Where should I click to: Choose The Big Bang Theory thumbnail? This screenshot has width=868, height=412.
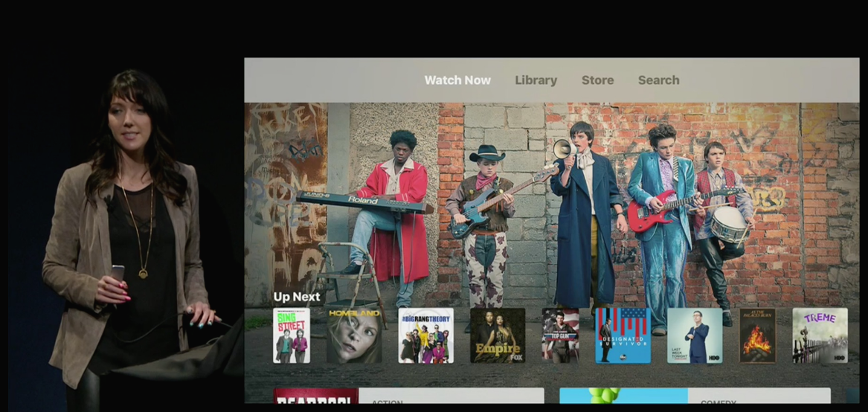point(425,335)
